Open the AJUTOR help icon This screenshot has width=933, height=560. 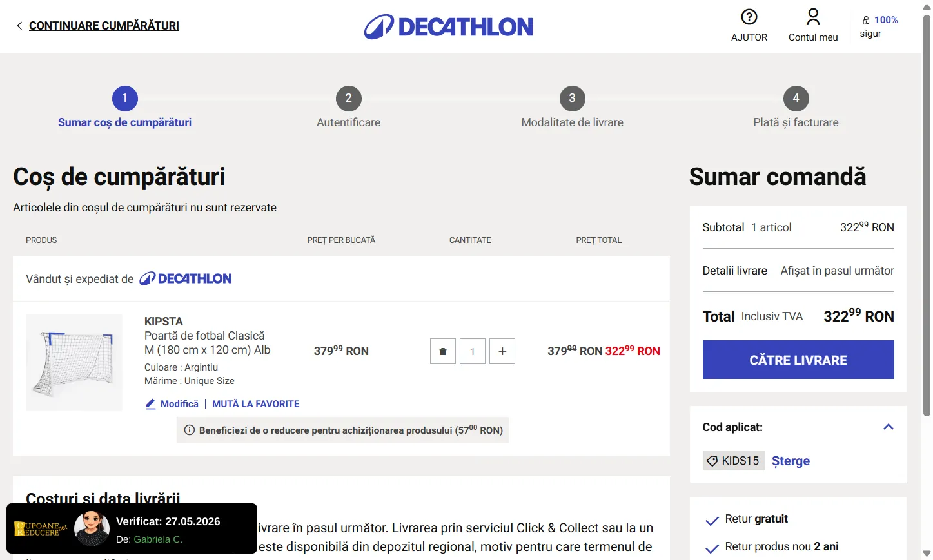tap(749, 17)
